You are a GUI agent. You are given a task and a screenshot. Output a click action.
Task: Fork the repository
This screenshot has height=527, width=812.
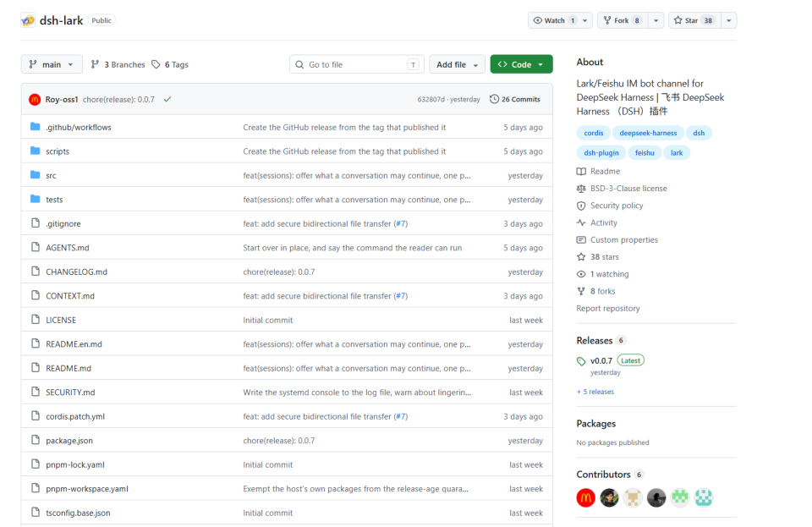(623, 20)
